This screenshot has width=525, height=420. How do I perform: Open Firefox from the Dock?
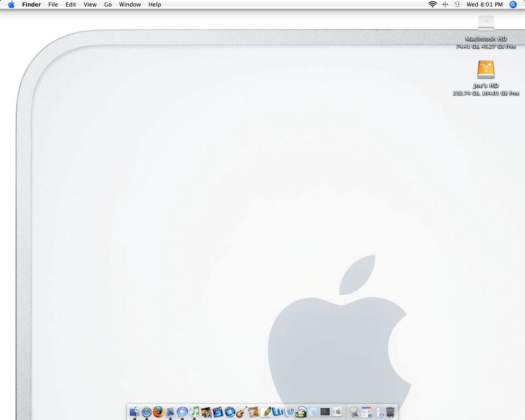[x=158, y=412]
